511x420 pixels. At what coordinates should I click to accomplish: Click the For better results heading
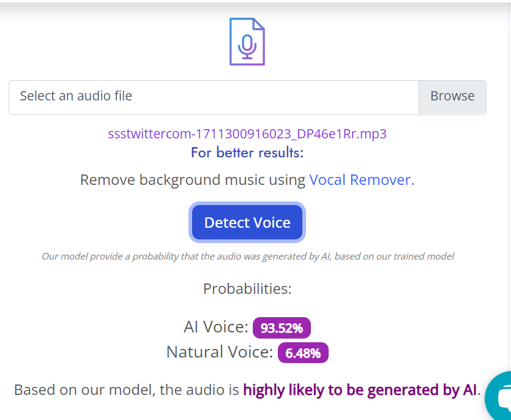(x=247, y=152)
